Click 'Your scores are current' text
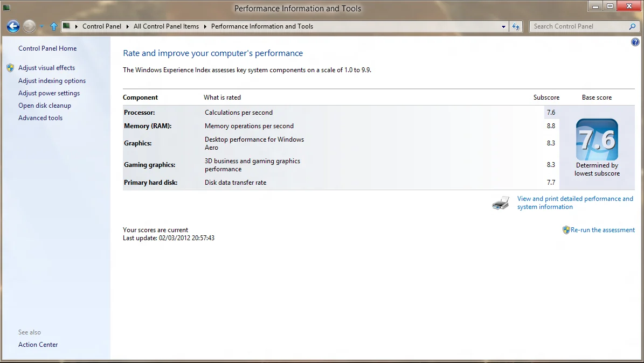This screenshot has width=644, height=363. point(155,231)
